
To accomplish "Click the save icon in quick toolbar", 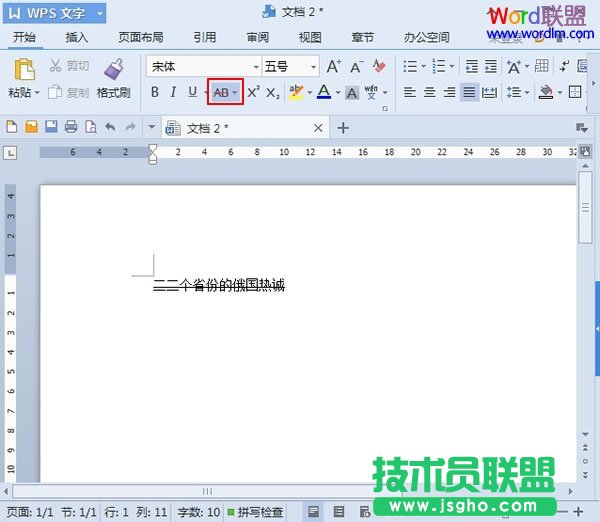I will point(51,128).
